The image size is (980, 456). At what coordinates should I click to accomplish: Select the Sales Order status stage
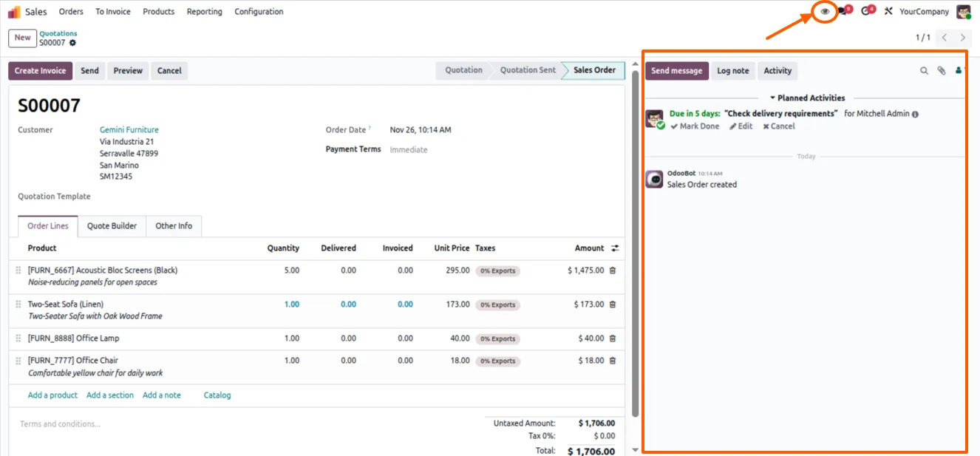point(594,70)
